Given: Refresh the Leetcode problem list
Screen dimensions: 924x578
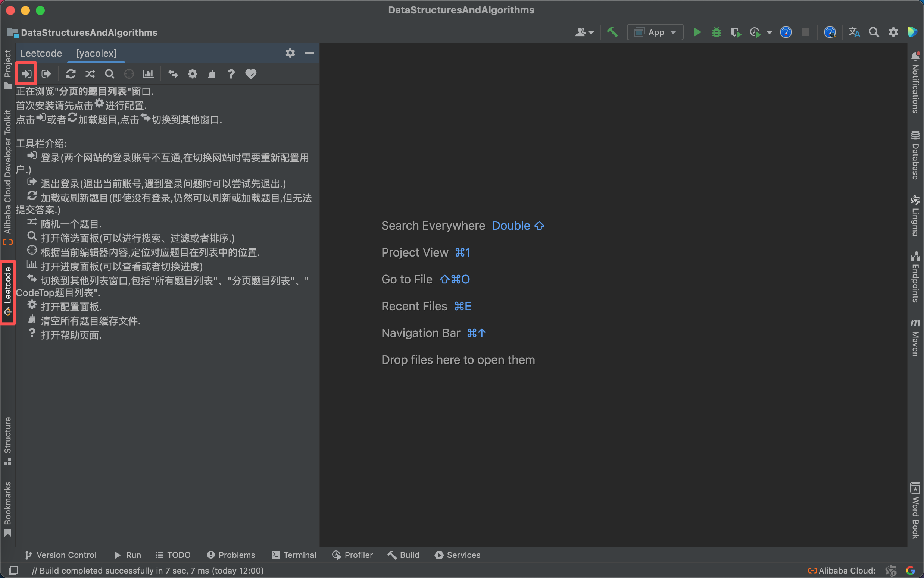Looking at the screenshot, I should pyautogui.click(x=71, y=74).
